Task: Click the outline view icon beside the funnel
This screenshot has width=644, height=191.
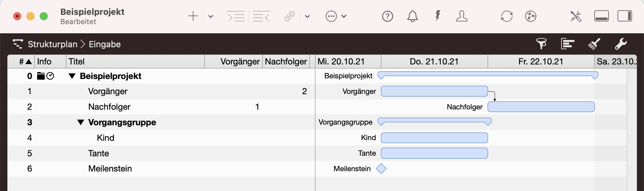Action: 567,43
